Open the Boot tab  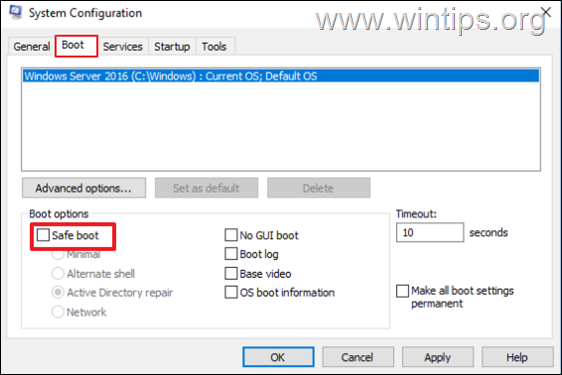[76, 46]
